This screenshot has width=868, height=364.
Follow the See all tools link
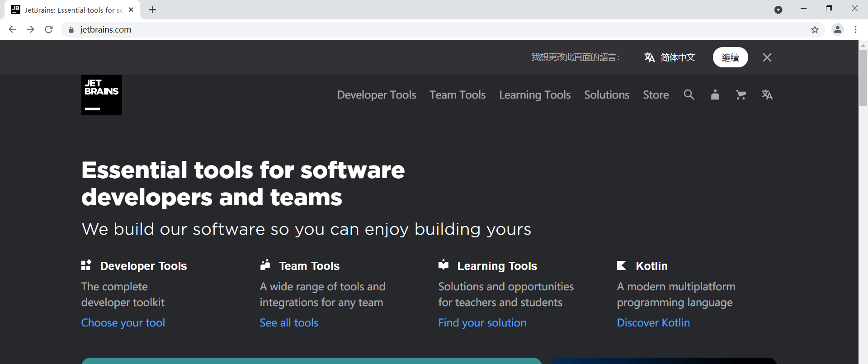pyautogui.click(x=289, y=323)
